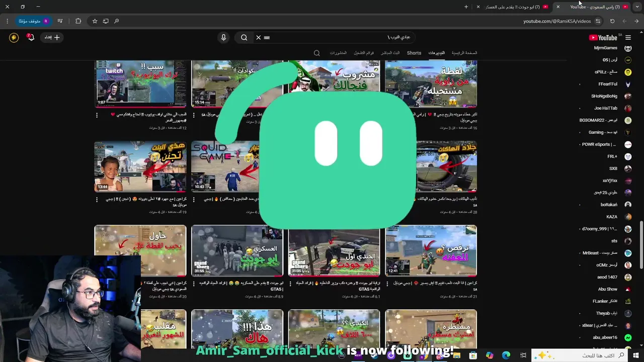Open the YouTube hamburger guide menu
Screen dimensions: 644x362
point(628,38)
